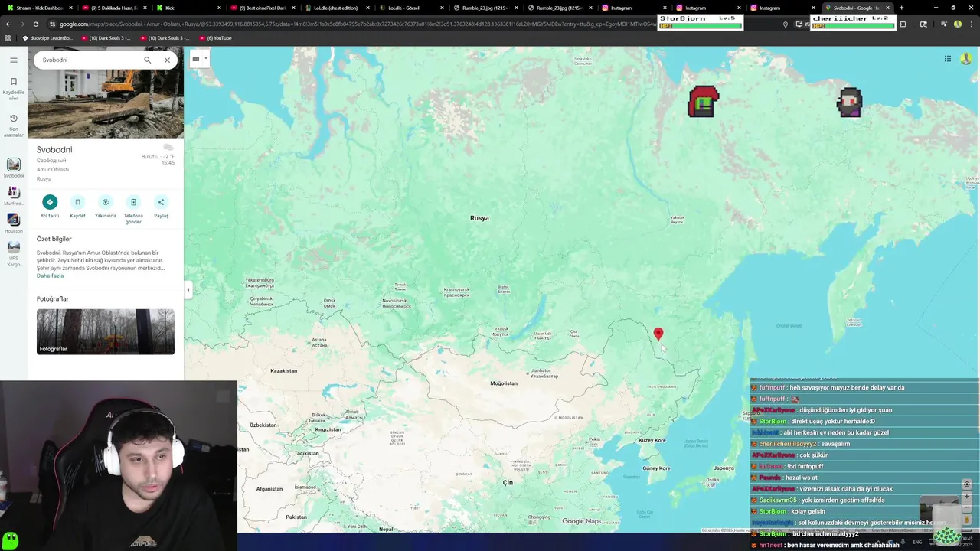Click the ENG language indicator in taskbar
Screen dimensions: 980x551
point(917,542)
